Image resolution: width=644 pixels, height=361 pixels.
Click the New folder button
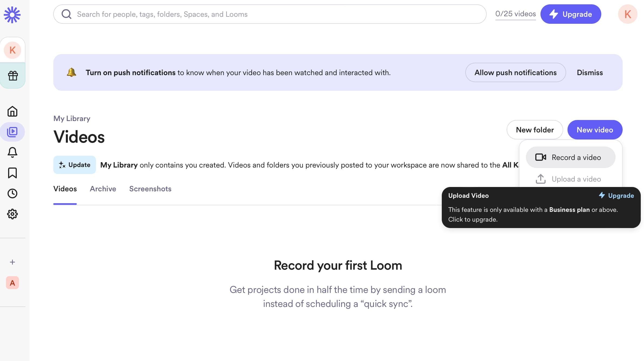click(x=535, y=130)
